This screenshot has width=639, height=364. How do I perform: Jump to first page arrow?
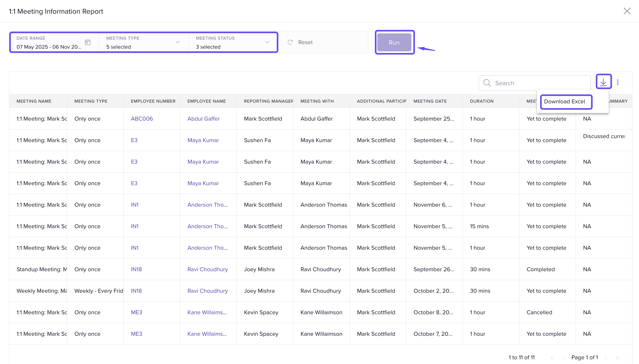tap(552, 357)
